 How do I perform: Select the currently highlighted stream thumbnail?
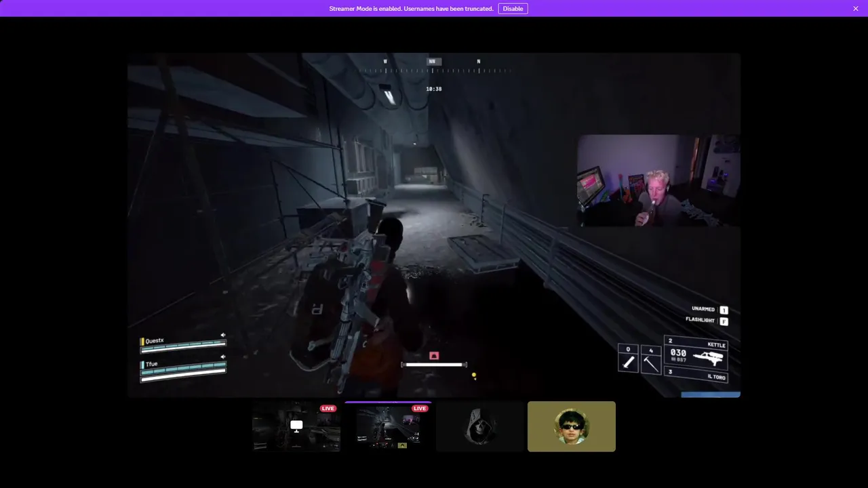(x=388, y=426)
